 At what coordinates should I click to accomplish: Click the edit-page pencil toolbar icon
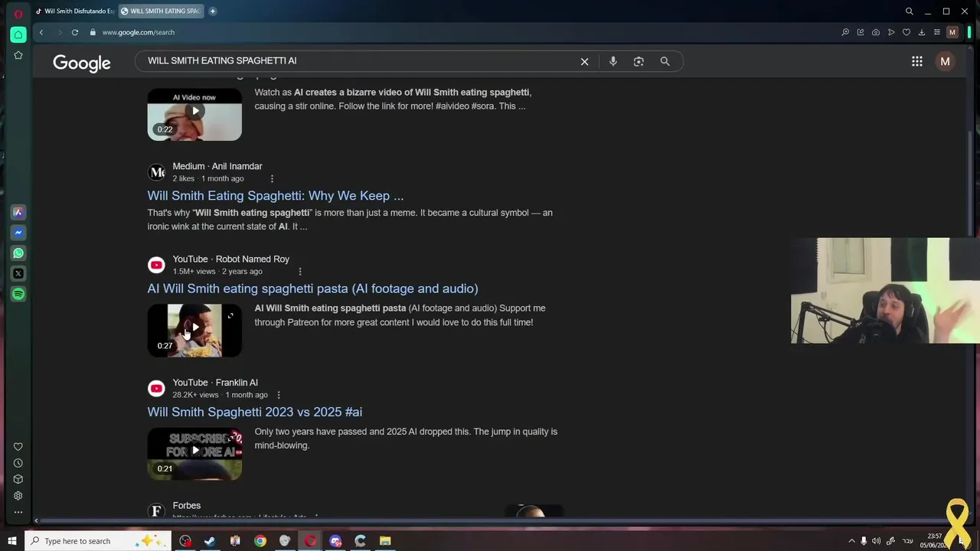[x=861, y=32]
